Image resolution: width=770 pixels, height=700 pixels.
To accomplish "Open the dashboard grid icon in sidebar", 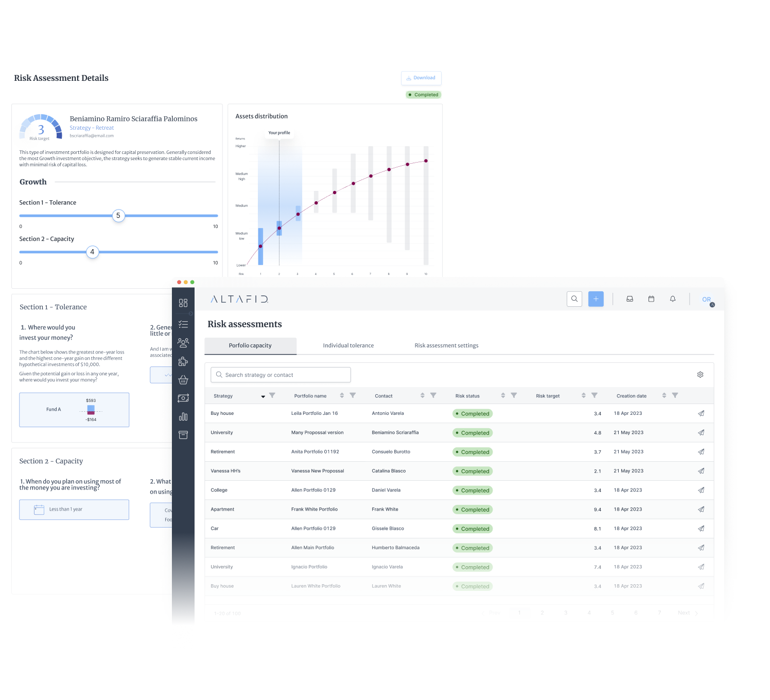I will coord(183,303).
